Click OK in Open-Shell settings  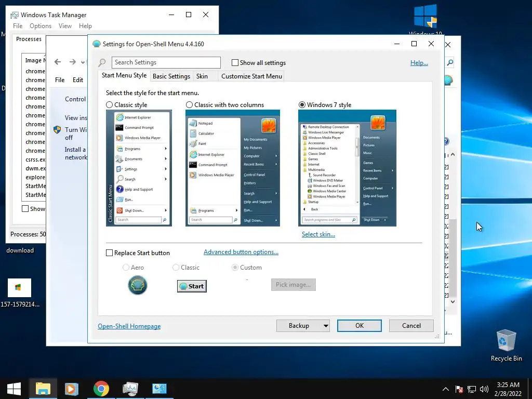[x=360, y=326]
